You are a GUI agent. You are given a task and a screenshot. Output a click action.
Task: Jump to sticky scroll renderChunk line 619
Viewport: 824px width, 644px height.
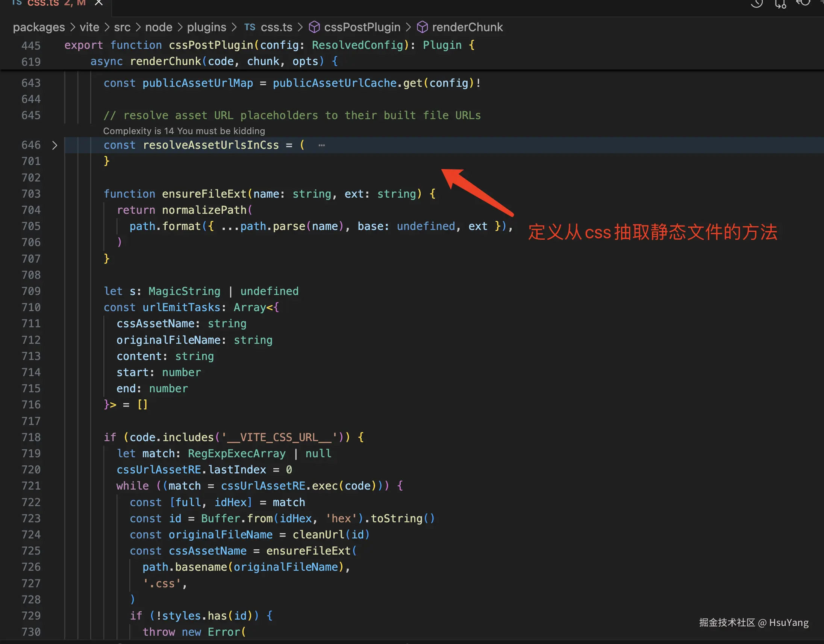click(x=165, y=61)
